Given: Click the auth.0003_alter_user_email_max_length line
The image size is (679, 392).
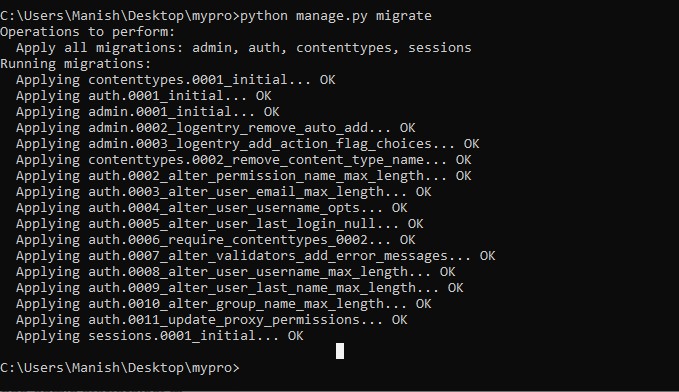Looking at the screenshot, I should click(x=223, y=192).
